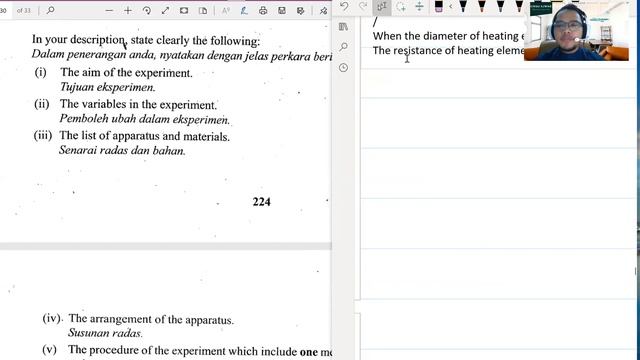Image resolution: width=640 pixels, height=360 pixels.
Task: Activate the read aloud tool
Action: pos(225,11)
